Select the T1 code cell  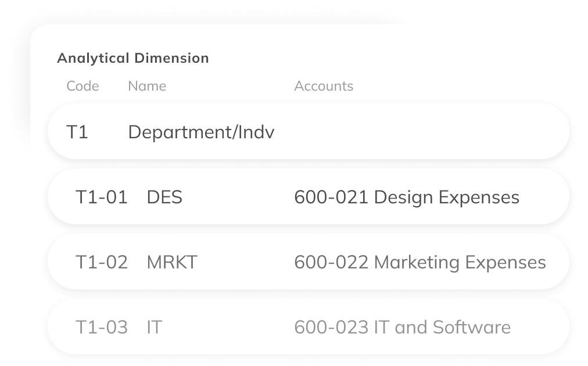77,132
